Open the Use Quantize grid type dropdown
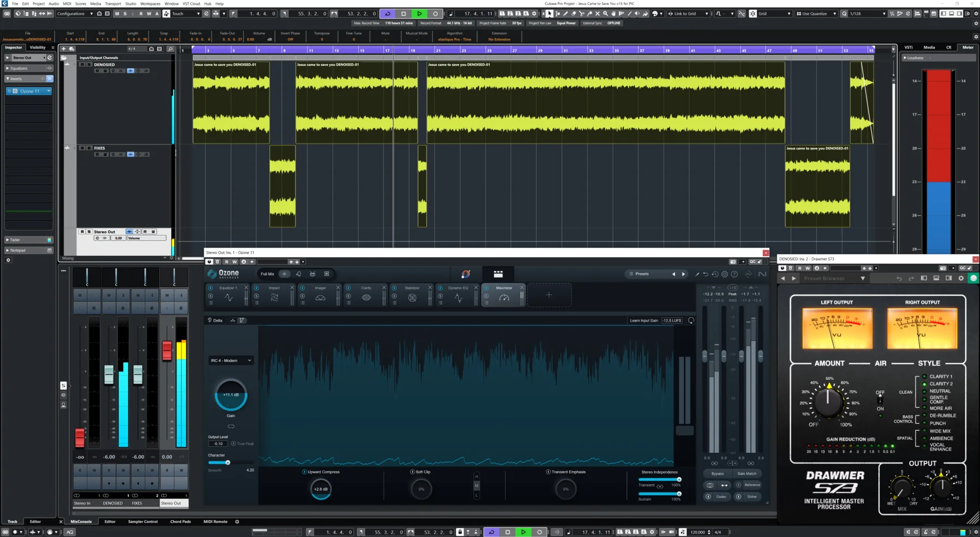The image size is (980, 537). point(817,14)
